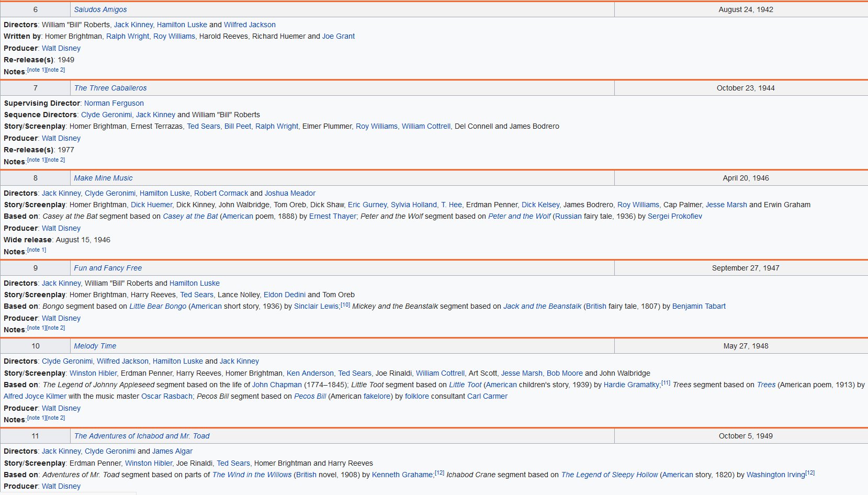Open Joshua Meador link
The height and width of the screenshot is (495, 868).
coord(290,193)
